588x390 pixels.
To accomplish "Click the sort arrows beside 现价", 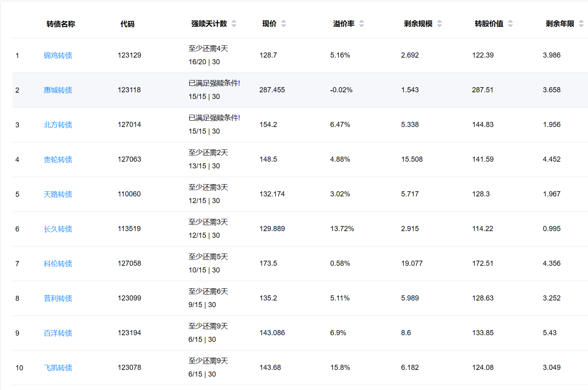I will [x=284, y=24].
